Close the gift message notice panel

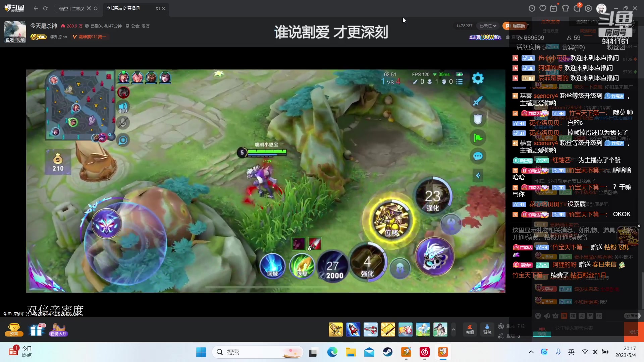[639, 226]
